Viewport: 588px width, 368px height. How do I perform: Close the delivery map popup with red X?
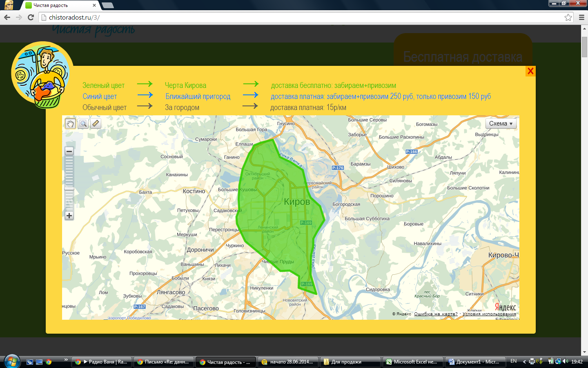click(530, 71)
